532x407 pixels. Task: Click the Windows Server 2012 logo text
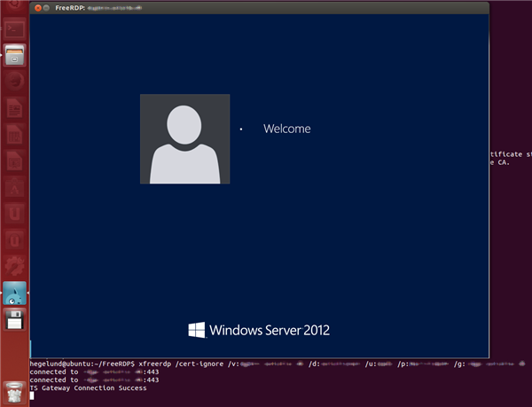pos(270,330)
